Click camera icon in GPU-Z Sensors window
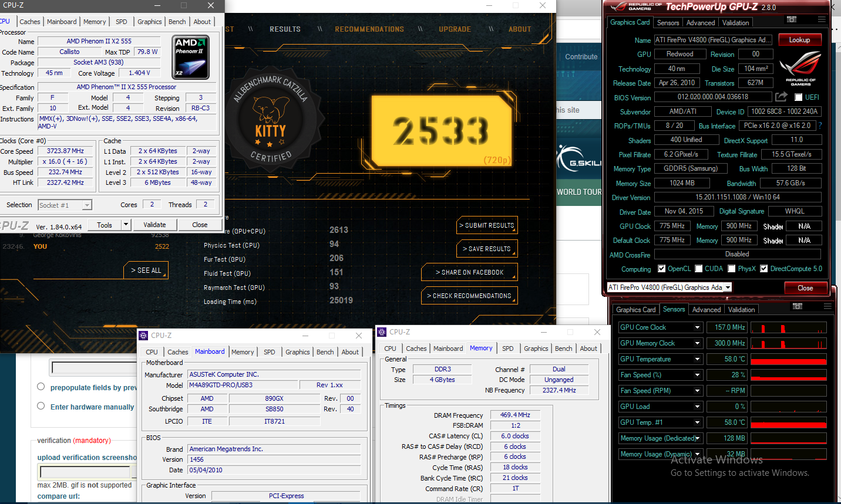The image size is (841, 504). (797, 306)
